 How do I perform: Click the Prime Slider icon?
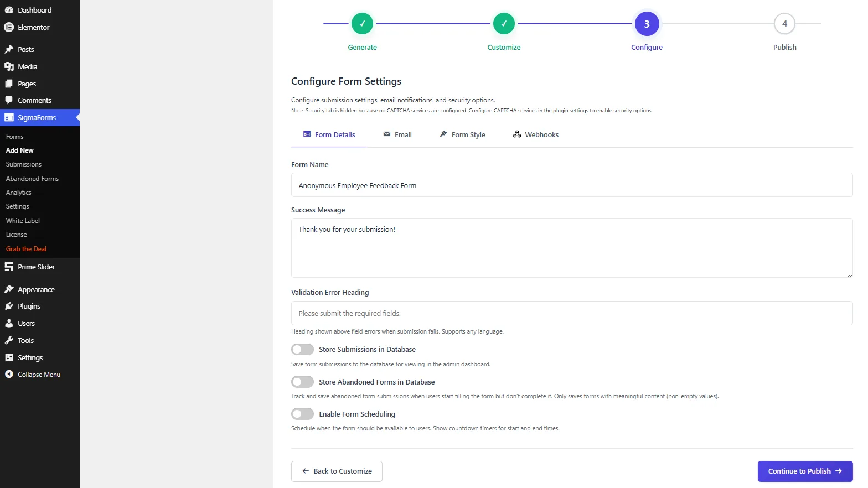pyautogui.click(x=9, y=267)
